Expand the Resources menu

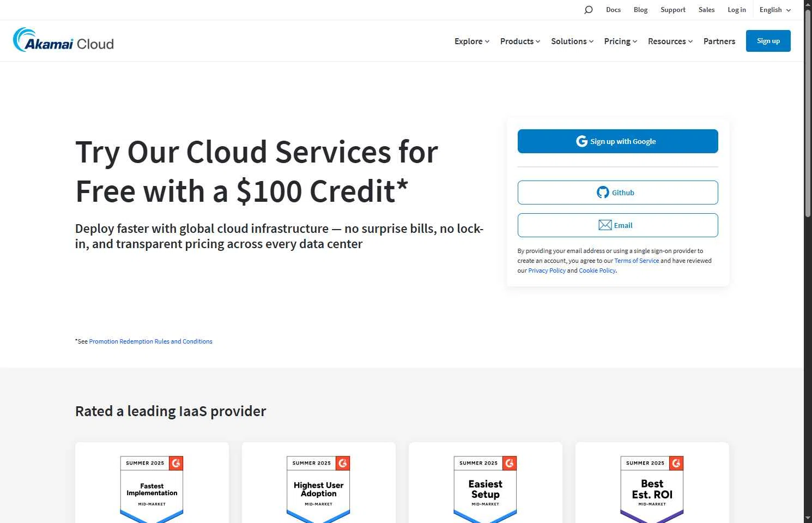670,41
